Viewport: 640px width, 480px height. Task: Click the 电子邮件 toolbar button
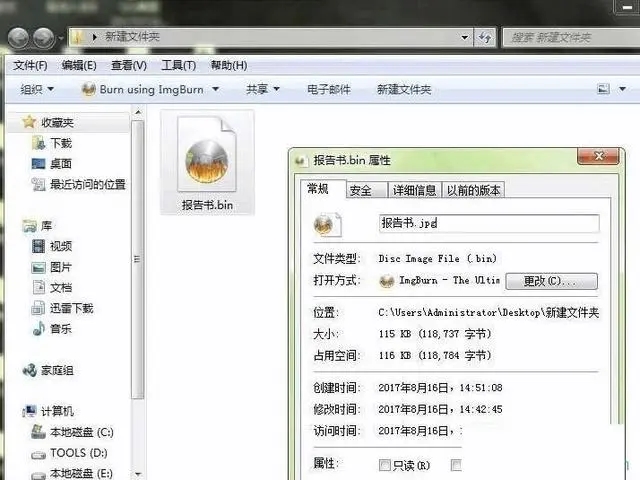(x=329, y=89)
